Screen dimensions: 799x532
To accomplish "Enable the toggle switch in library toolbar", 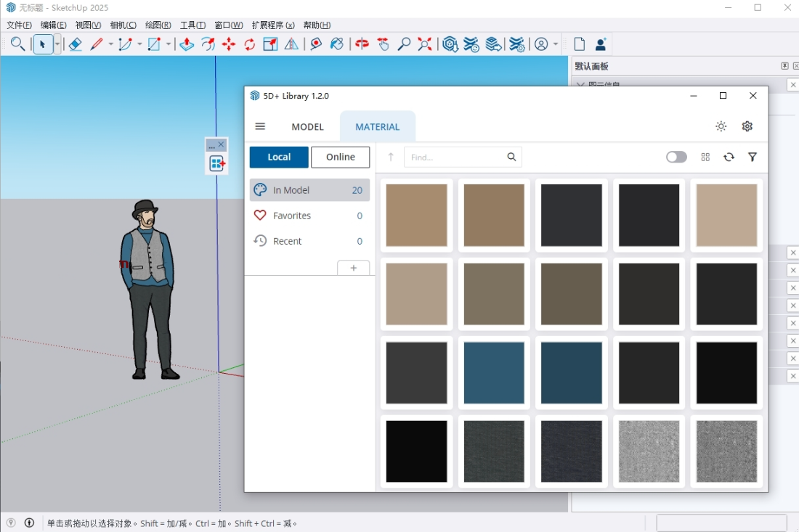I will pos(676,157).
